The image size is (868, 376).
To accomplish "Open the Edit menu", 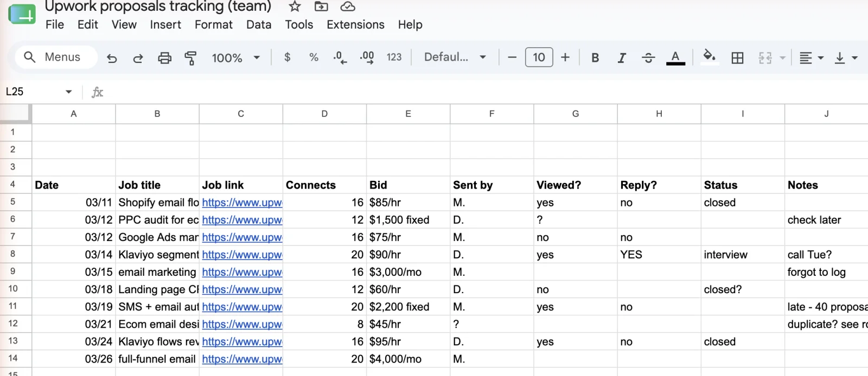I will tap(88, 25).
